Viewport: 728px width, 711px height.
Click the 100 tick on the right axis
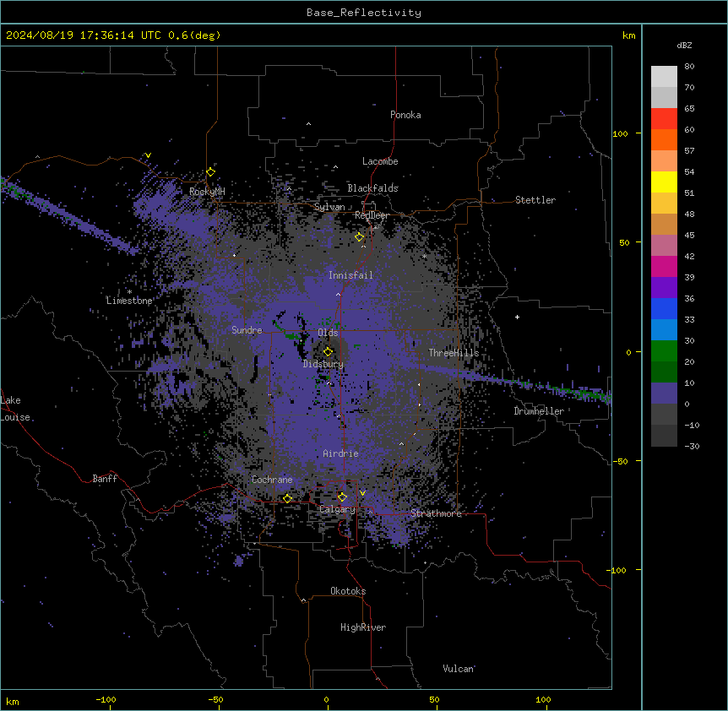click(620, 133)
